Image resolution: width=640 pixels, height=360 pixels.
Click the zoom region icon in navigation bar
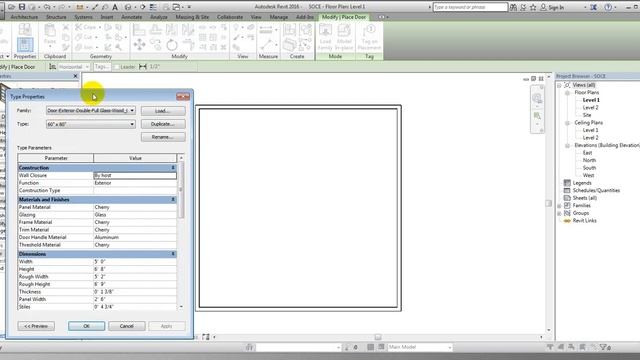click(x=537, y=117)
